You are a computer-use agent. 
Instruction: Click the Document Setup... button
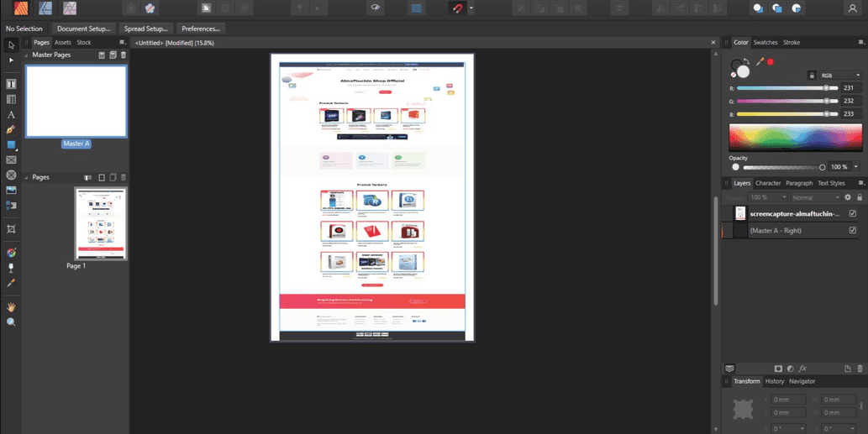[83, 29]
